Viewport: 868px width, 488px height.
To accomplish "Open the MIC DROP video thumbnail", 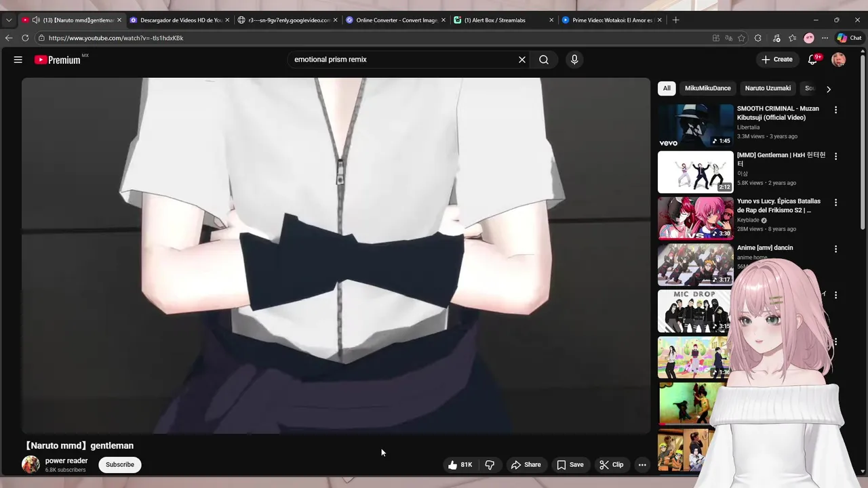I will pyautogui.click(x=694, y=311).
